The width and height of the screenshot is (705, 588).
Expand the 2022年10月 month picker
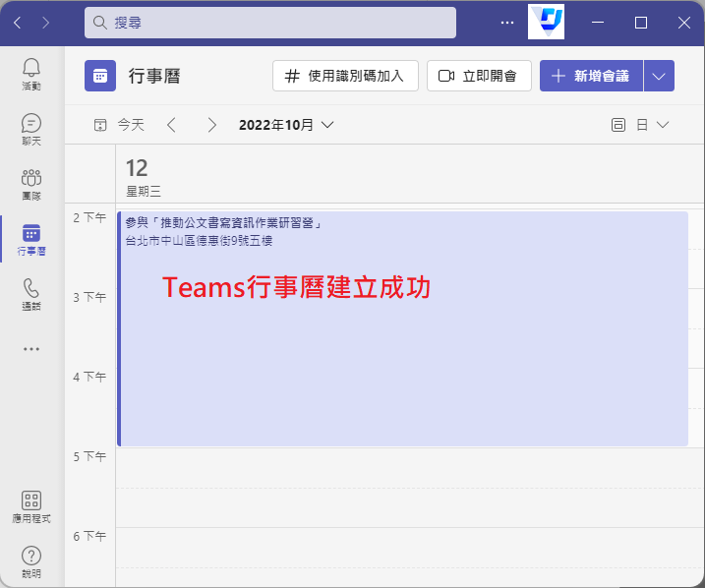(x=286, y=125)
